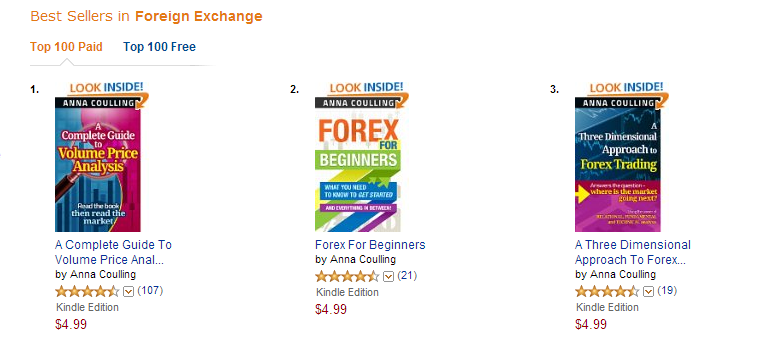Open A Three Dimensional Approach To Forex link
Image resolution: width=780 pixels, height=364 pixels.
coord(633,252)
